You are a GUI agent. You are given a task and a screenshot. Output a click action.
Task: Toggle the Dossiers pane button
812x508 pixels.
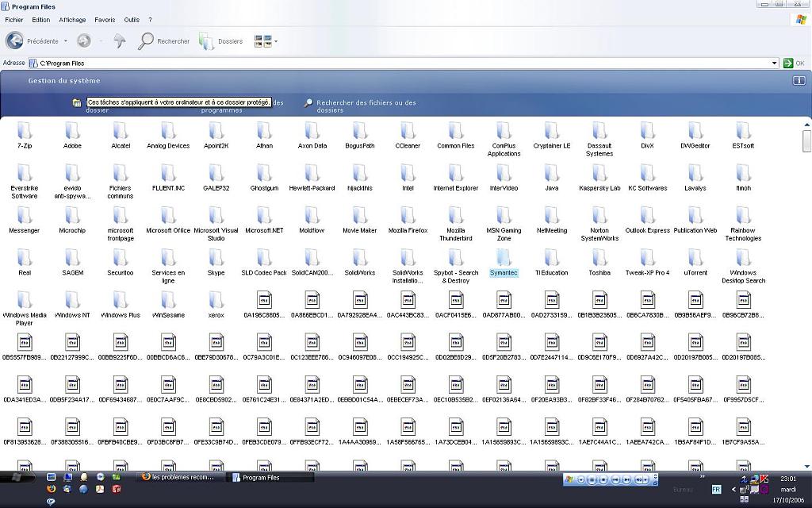click(221, 40)
